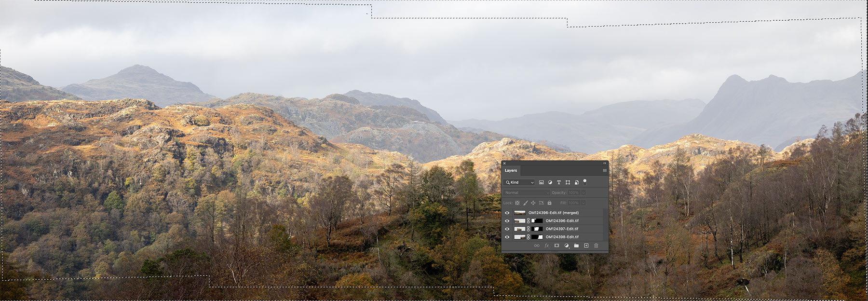Open the Kind filter type dropdown
Viewport: 868px width, 301px height.
click(x=519, y=182)
